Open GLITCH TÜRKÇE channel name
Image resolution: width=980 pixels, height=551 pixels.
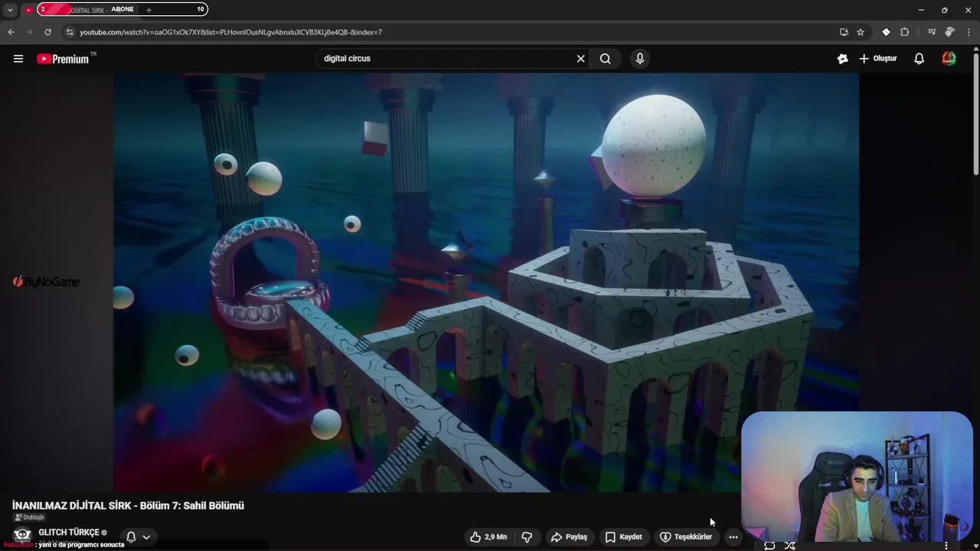click(x=69, y=533)
